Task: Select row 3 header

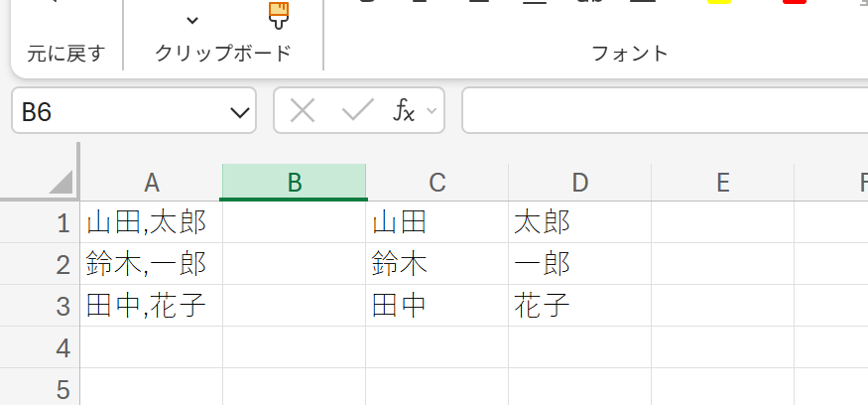Action: click(x=40, y=306)
